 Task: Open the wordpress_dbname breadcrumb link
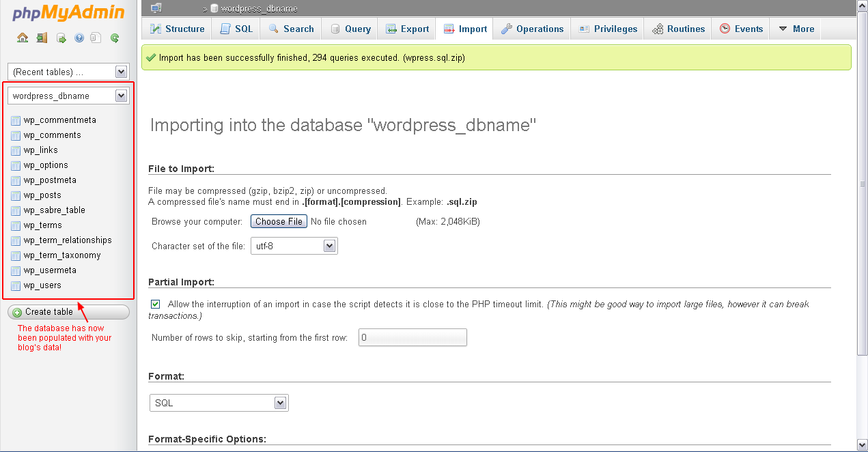point(260,9)
